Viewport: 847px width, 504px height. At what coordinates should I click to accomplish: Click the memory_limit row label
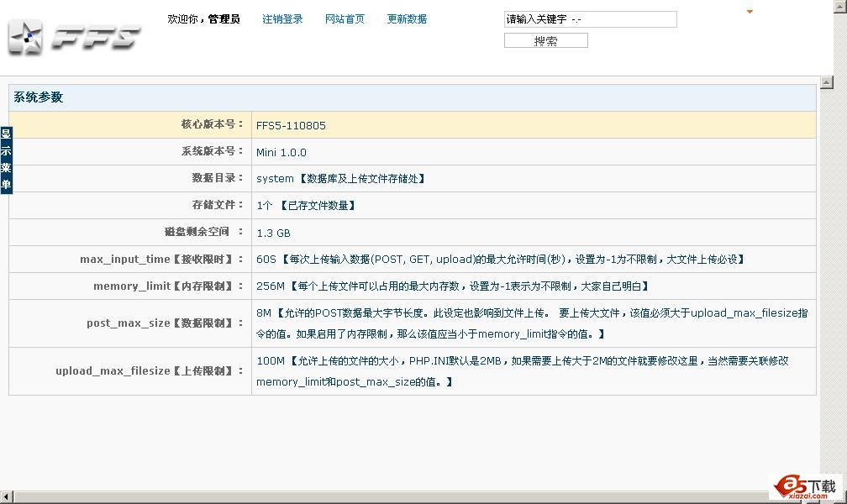(168, 286)
